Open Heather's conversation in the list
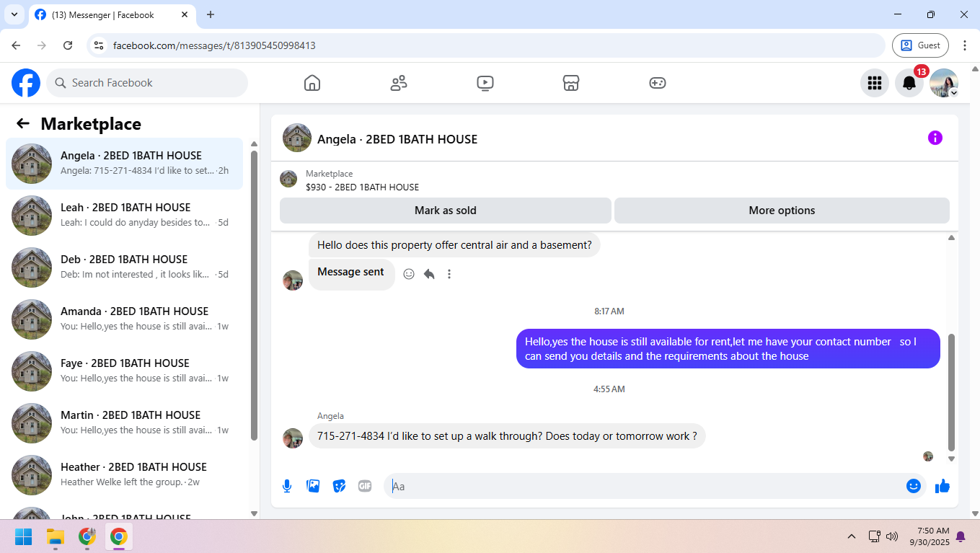The height and width of the screenshot is (553, 980). pyautogui.click(x=125, y=475)
